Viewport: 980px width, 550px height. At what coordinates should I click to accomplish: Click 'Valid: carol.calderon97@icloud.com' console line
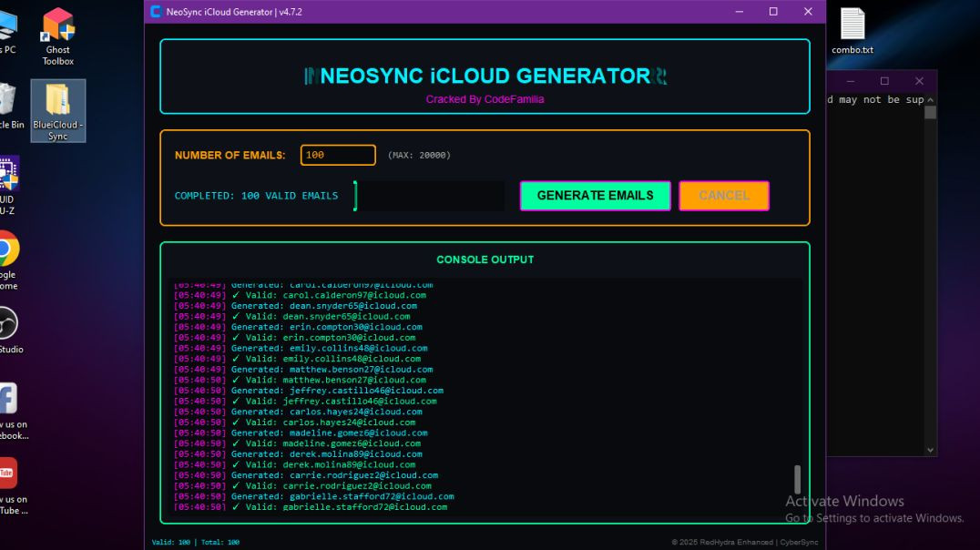point(300,295)
